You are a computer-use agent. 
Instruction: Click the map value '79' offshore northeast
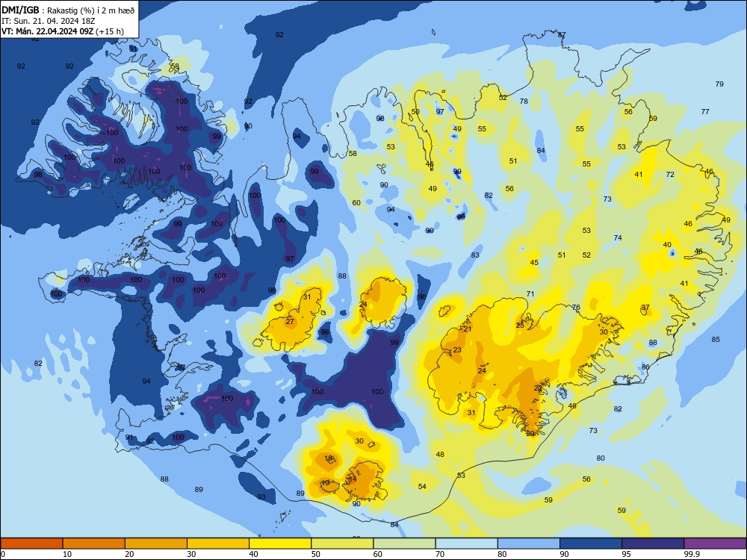click(719, 84)
